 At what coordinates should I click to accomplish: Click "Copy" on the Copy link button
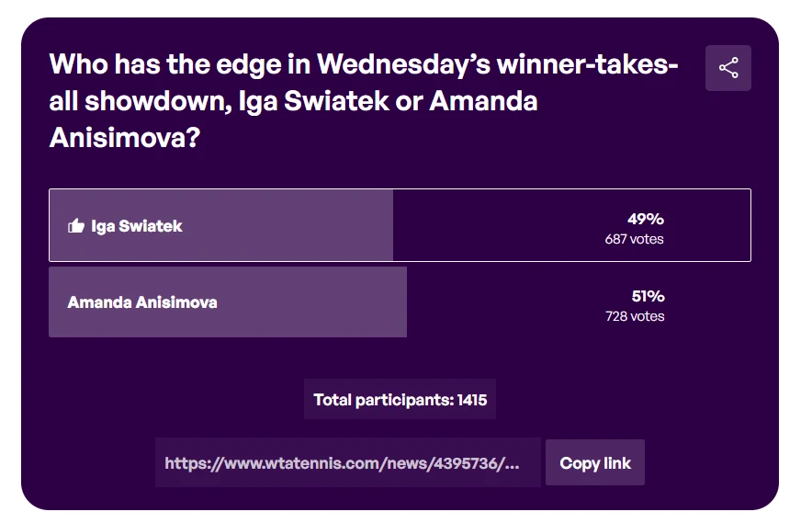[x=580, y=462]
